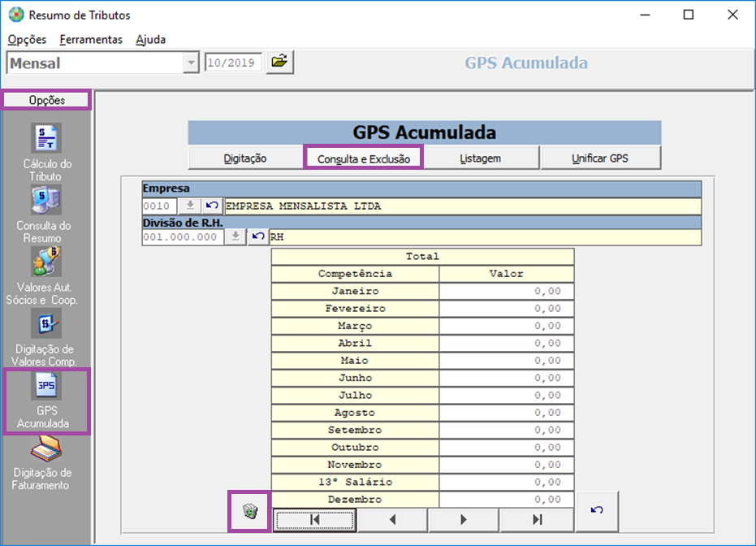Switch to the Unificar GPS tab
The height and width of the screenshot is (546, 756).
(x=600, y=158)
